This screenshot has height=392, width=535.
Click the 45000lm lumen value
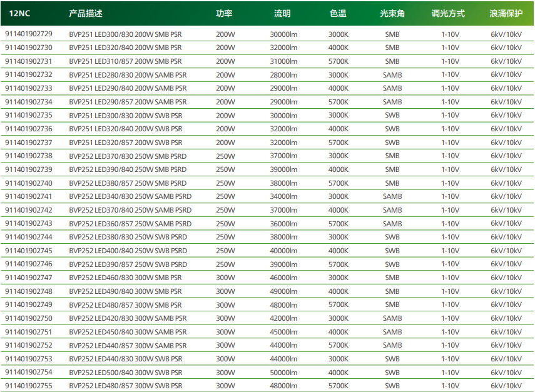pos(283,331)
